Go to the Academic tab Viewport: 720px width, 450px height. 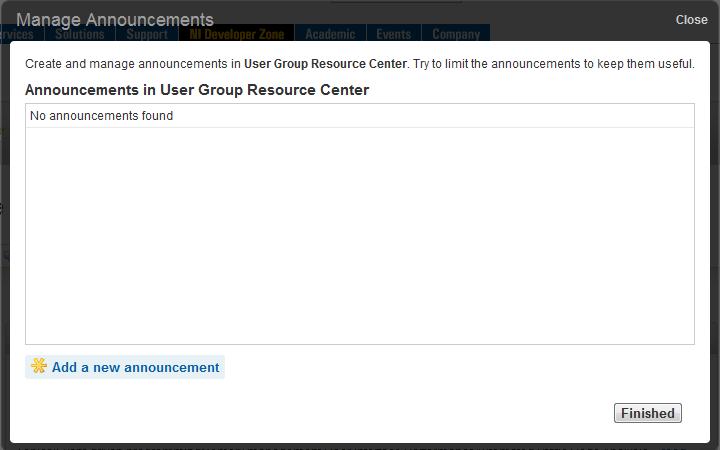click(330, 35)
